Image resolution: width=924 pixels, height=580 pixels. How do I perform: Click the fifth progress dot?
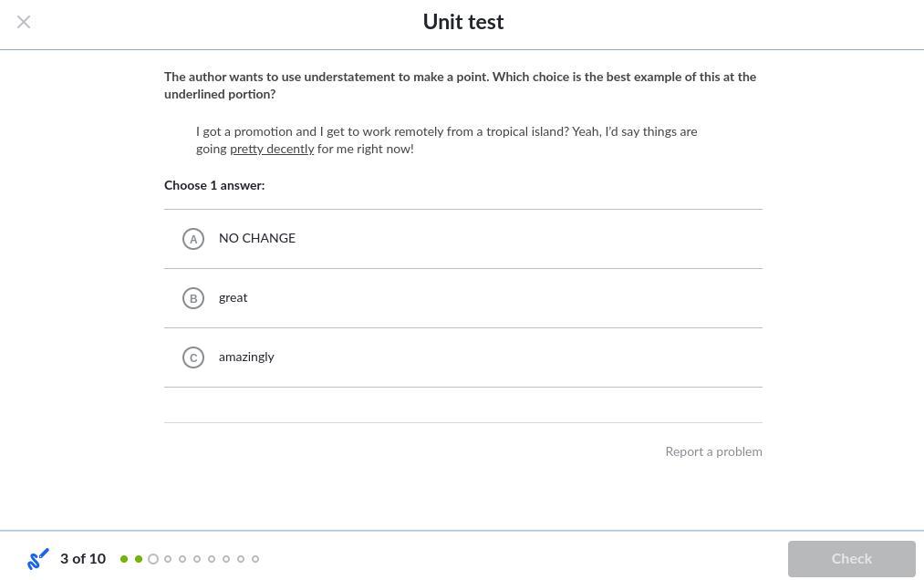(x=182, y=559)
